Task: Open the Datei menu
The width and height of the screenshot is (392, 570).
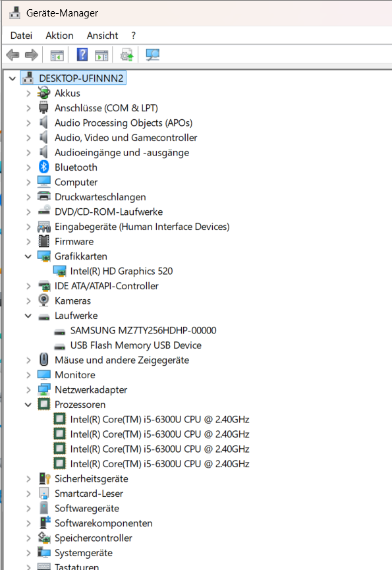Action: [21, 36]
